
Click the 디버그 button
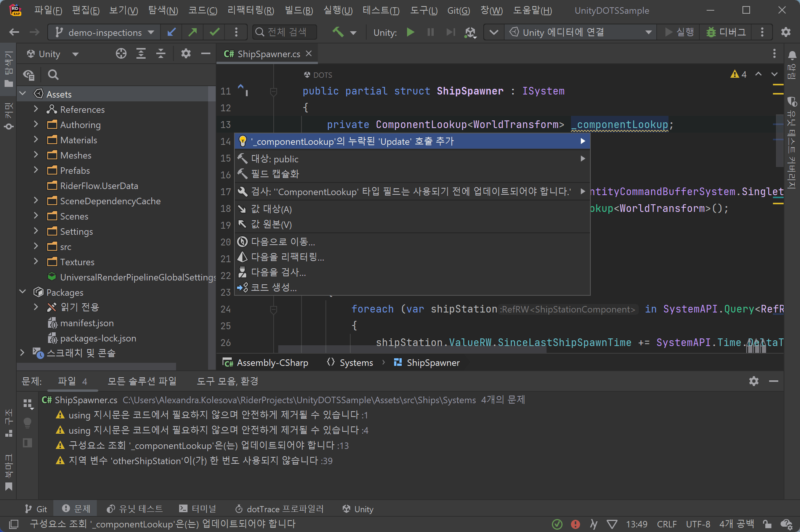coord(726,32)
